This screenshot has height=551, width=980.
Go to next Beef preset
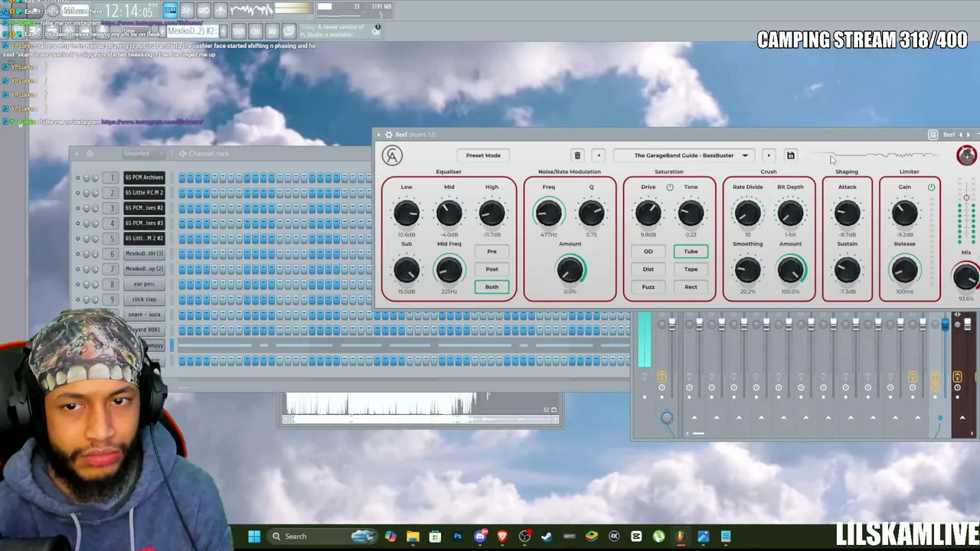tap(769, 155)
